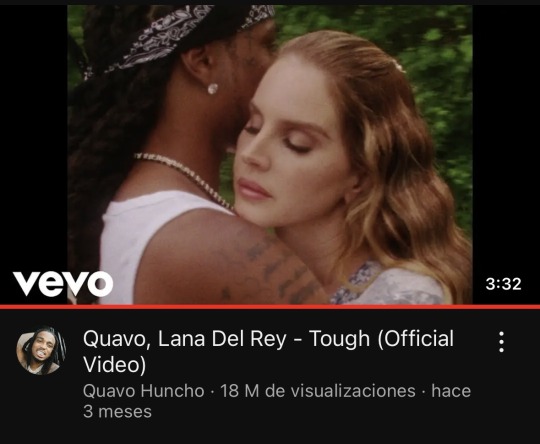Click the black letterbox above the 3:32 badge

coord(506,138)
